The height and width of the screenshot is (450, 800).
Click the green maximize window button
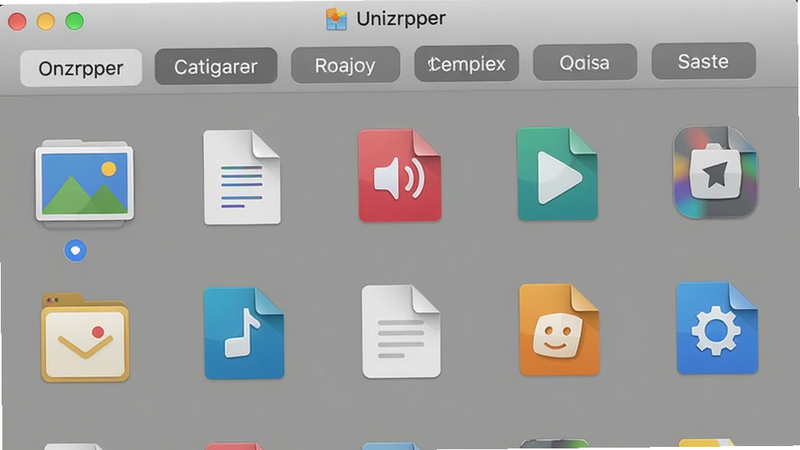click(x=74, y=21)
